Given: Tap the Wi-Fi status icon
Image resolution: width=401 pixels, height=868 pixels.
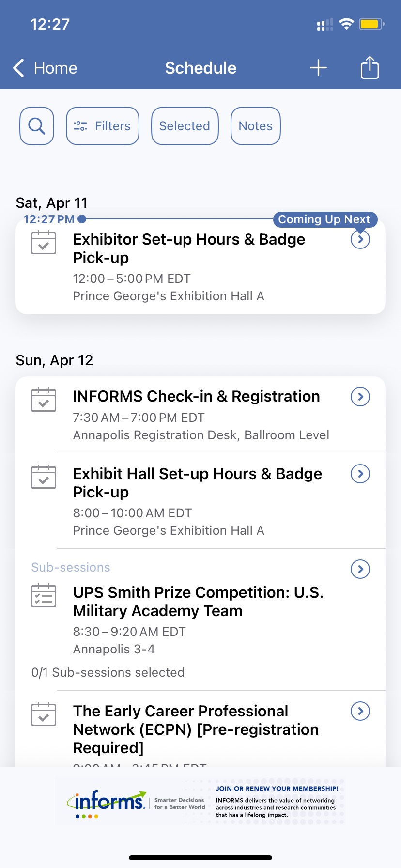Looking at the screenshot, I should 346,24.
